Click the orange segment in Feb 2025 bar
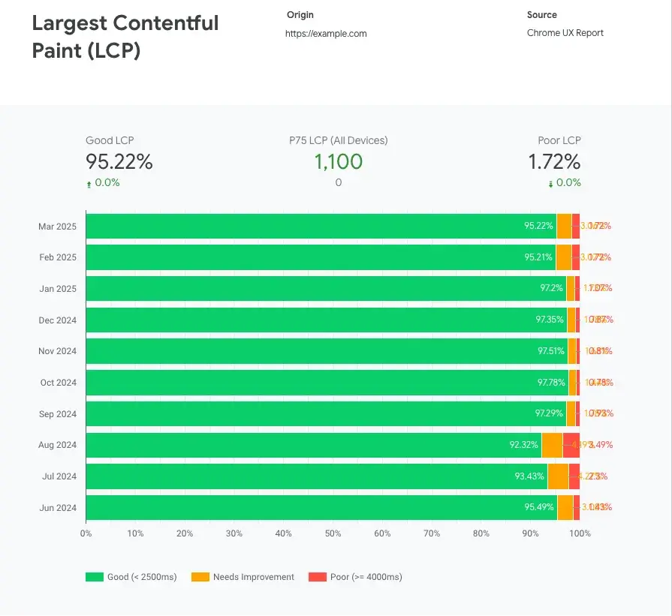This screenshot has width=672, height=616. [x=563, y=257]
